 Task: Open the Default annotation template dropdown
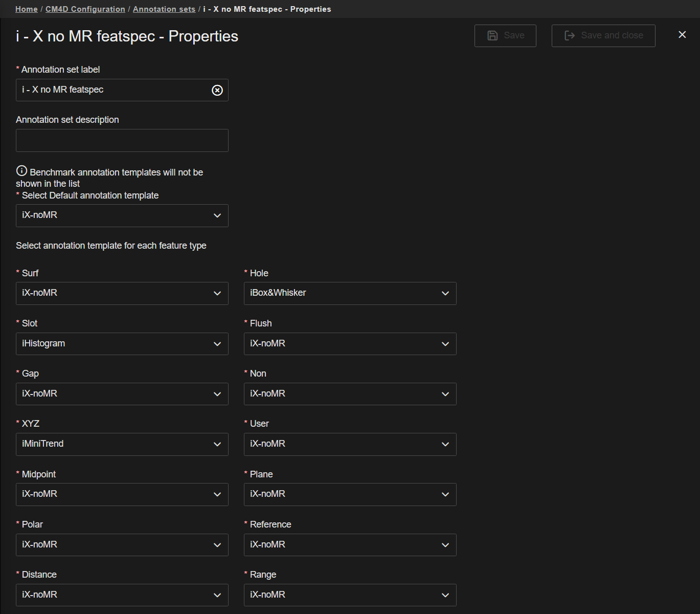point(122,216)
